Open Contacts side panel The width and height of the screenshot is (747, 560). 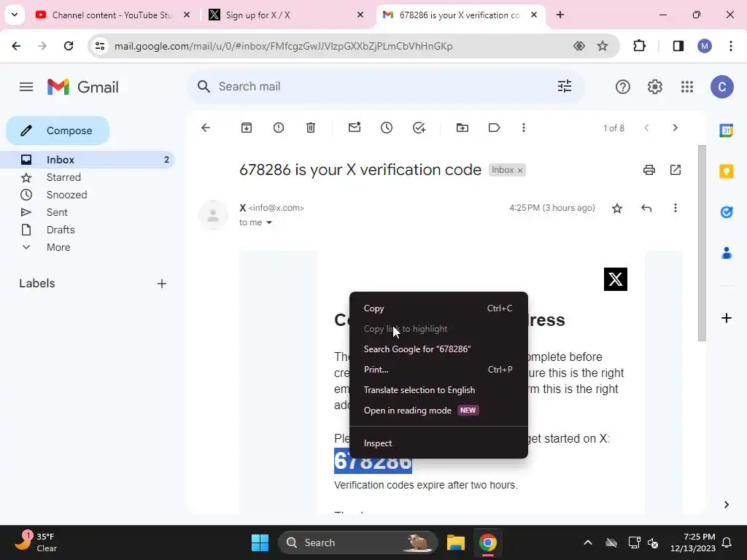pyautogui.click(x=726, y=253)
